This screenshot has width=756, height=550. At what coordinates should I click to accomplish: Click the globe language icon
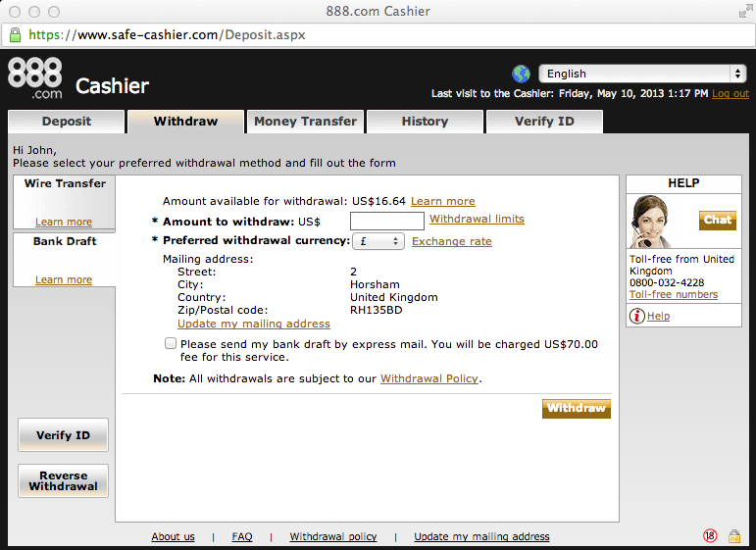(x=521, y=74)
